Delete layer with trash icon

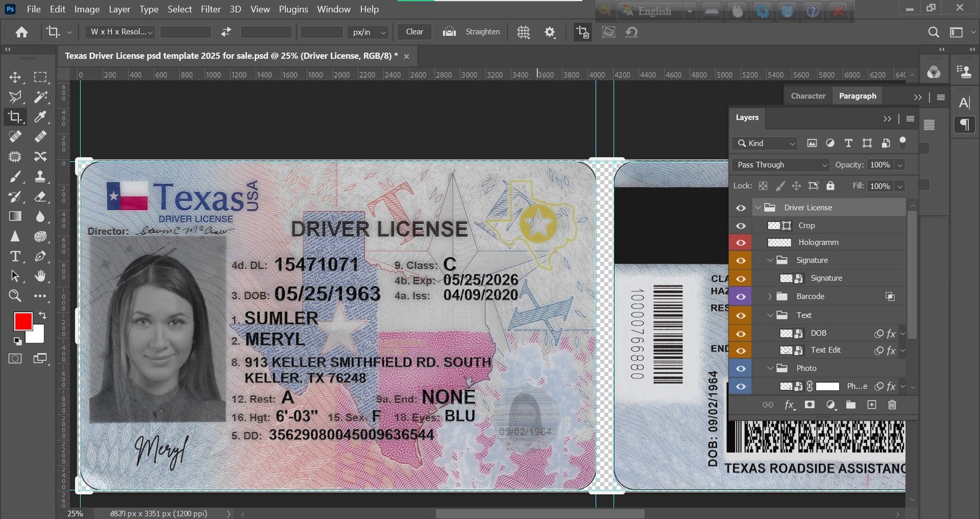pos(892,405)
